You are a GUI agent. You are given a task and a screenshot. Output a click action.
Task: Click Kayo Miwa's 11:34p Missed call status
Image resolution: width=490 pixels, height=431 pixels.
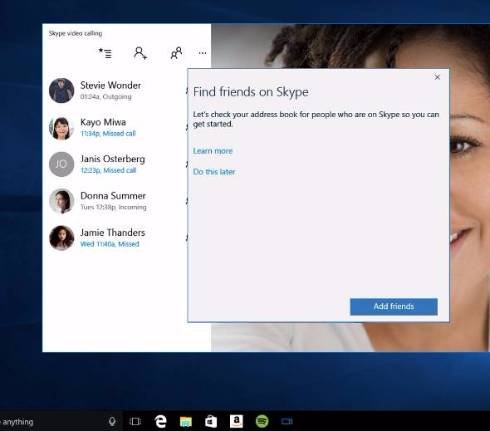pyautogui.click(x=108, y=134)
